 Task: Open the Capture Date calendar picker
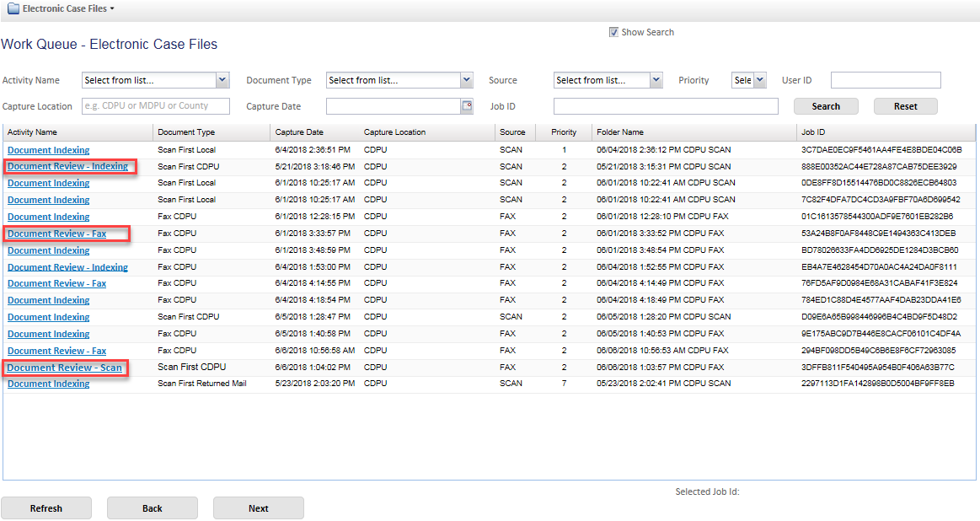pyautogui.click(x=467, y=106)
